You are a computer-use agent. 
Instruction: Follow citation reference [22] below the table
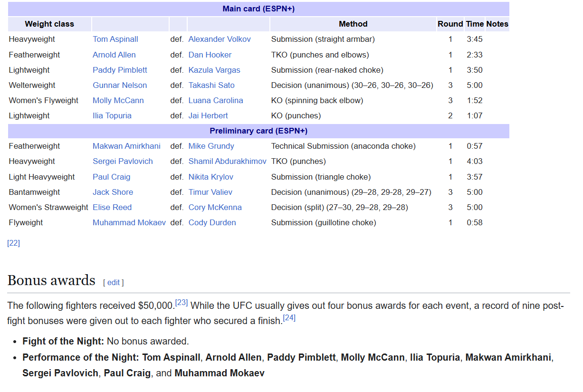(x=13, y=243)
